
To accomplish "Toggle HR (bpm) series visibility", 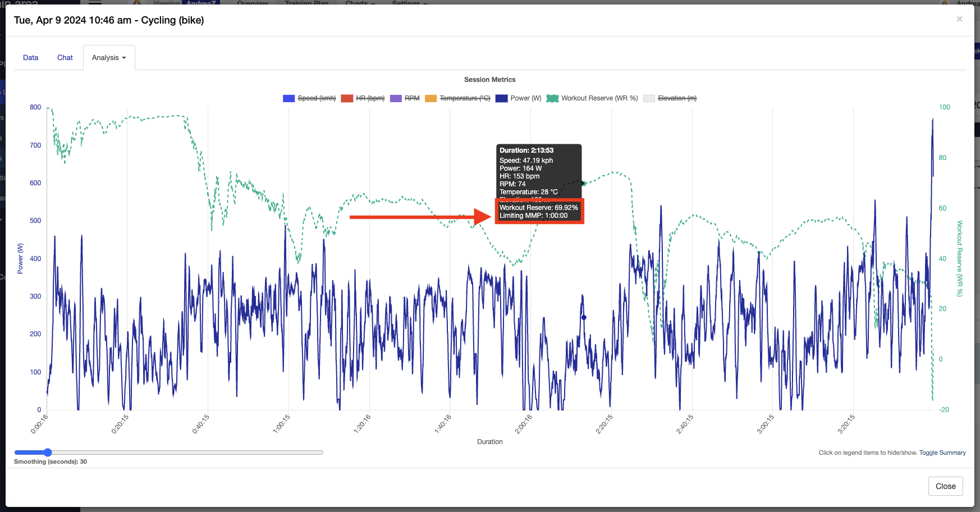I will 370,98.
